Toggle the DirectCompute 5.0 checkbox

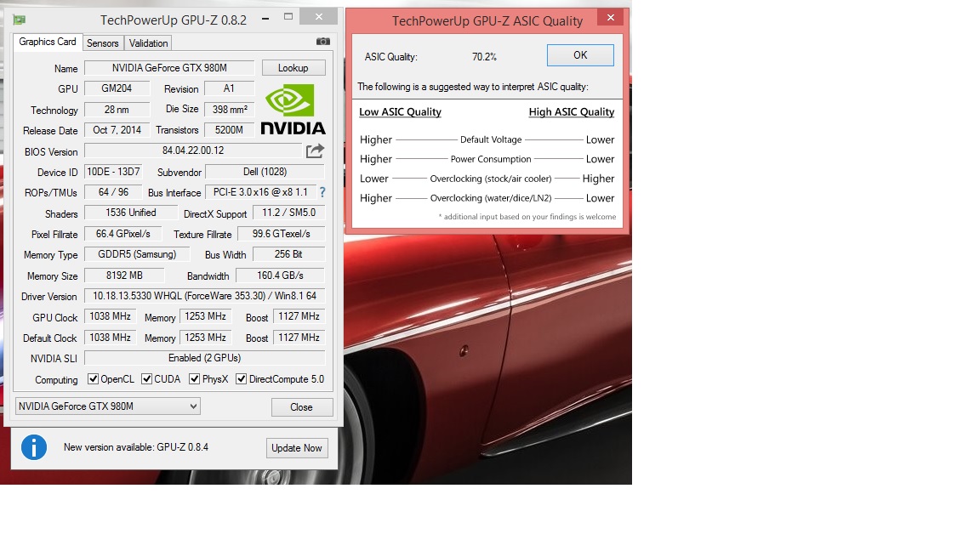[241, 379]
